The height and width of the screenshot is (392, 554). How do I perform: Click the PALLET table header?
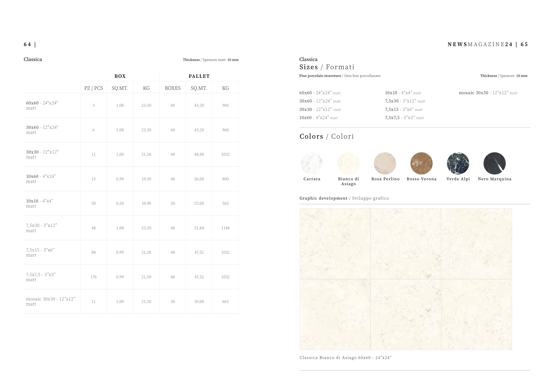pos(199,76)
